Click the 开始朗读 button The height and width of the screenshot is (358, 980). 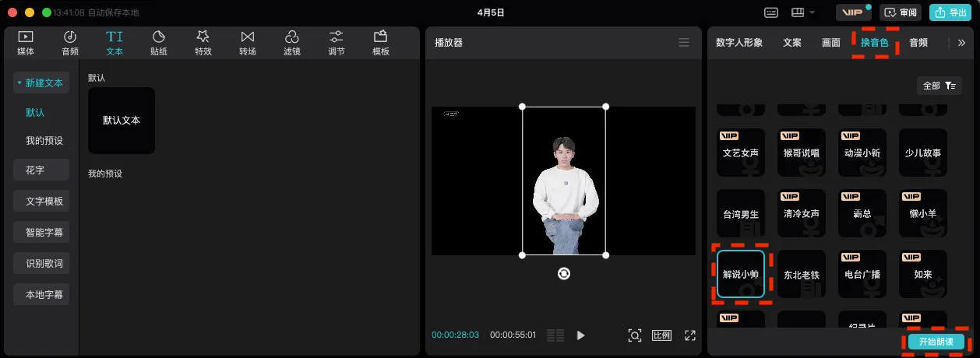[936, 342]
